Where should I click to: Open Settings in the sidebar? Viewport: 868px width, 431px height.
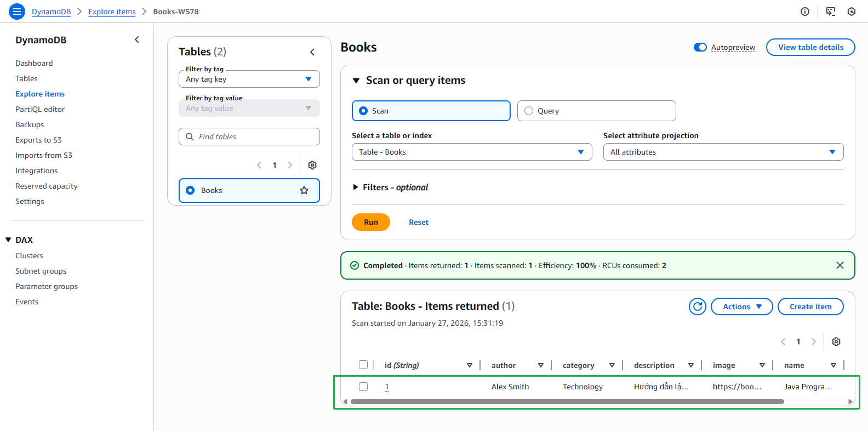pos(30,201)
